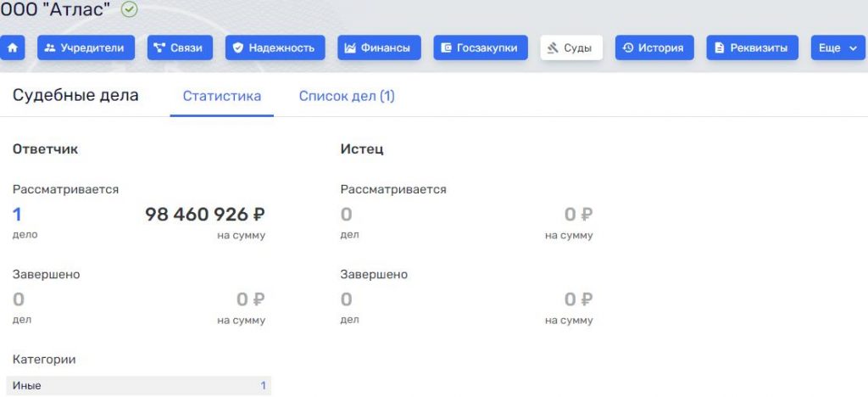Image resolution: width=868 pixels, height=397 pixels.
Task: Switch to the Статистика tab
Action: pos(221,96)
